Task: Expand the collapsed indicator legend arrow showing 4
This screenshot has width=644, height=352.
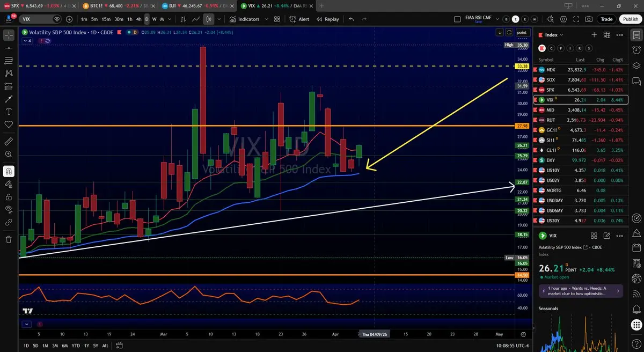Action: tap(27, 40)
